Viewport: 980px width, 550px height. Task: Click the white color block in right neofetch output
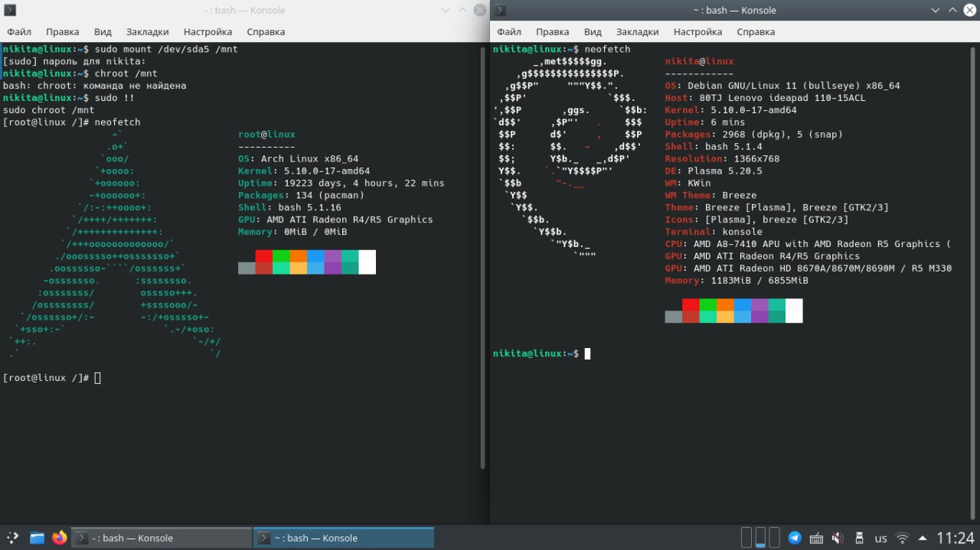[x=794, y=311]
